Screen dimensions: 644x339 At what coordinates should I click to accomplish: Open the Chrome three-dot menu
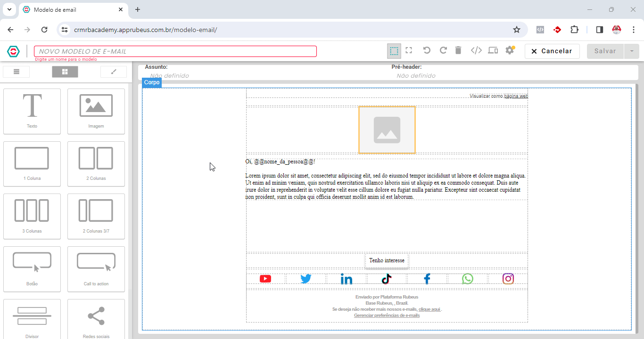coord(634,30)
